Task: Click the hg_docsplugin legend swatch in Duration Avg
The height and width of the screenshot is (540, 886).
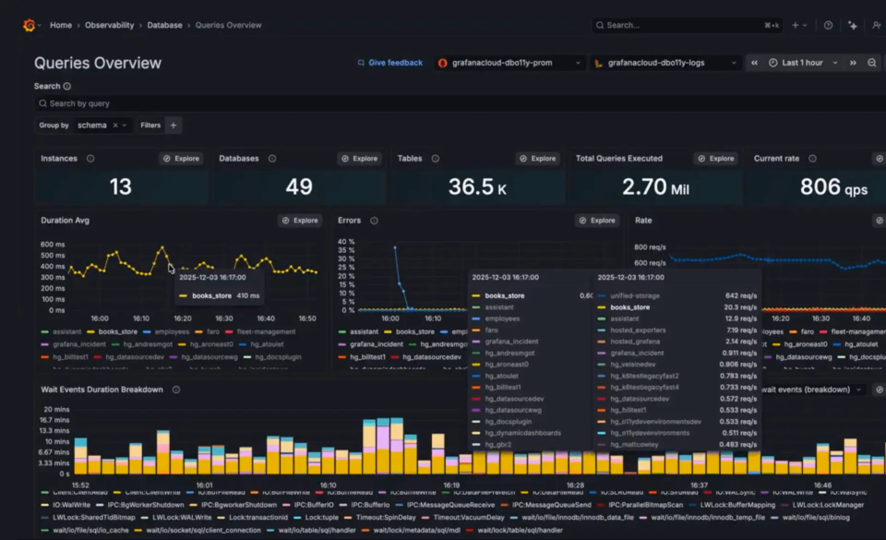Action: (x=247, y=357)
